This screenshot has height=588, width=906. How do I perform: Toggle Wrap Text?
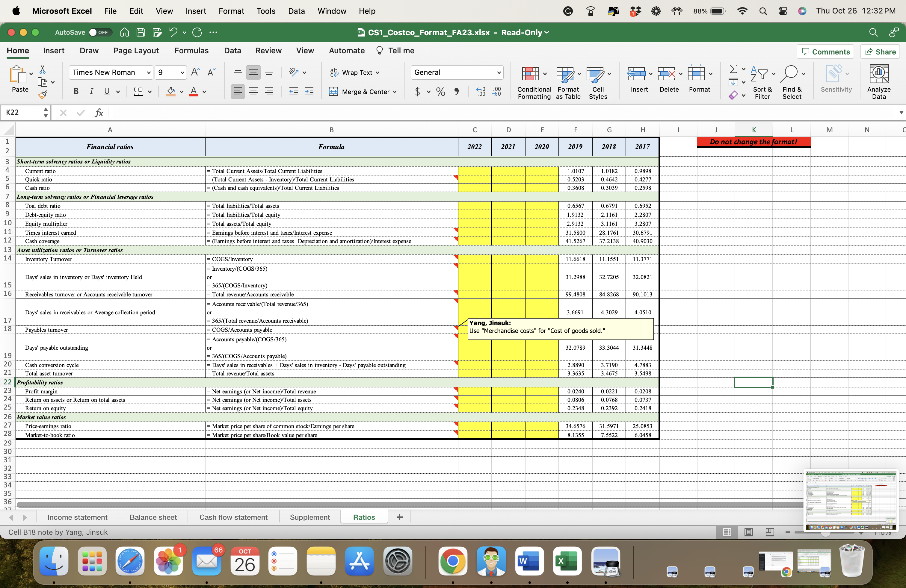coord(355,72)
